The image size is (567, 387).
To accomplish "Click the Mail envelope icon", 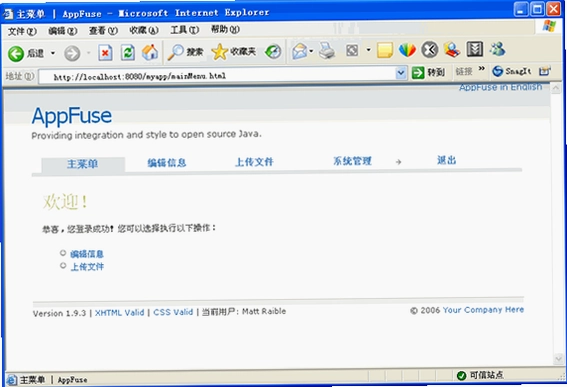I will [300, 51].
